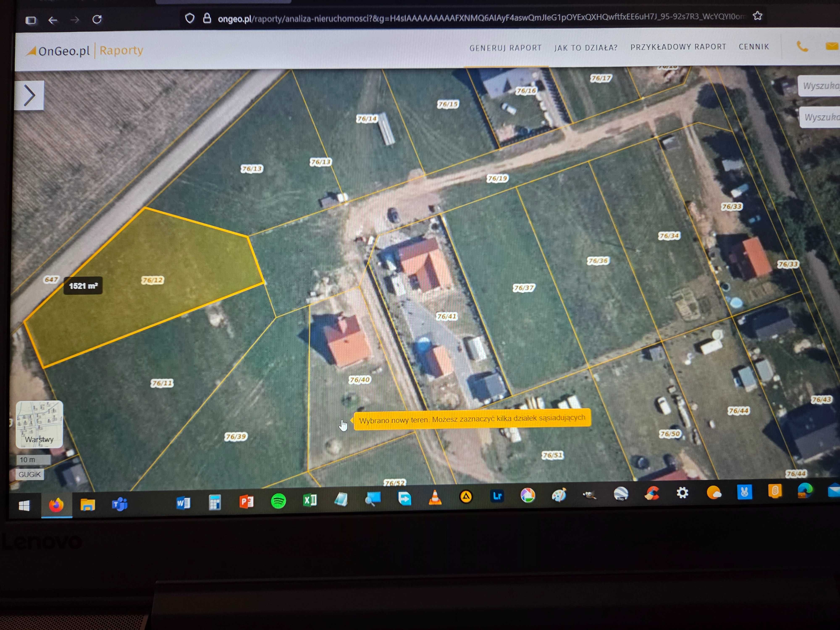Select parcel labeled 76/34
The height and width of the screenshot is (630, 840).
click(x=669, y=236)
